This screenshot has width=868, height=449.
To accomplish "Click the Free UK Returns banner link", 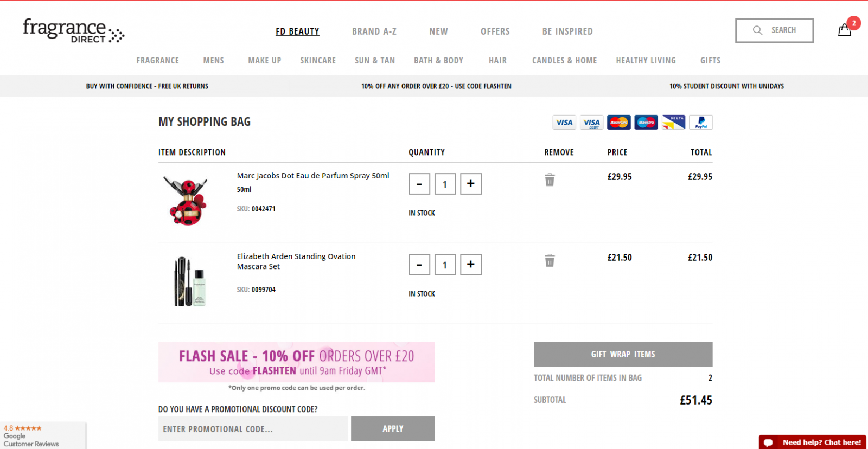I will click(147, 86).
